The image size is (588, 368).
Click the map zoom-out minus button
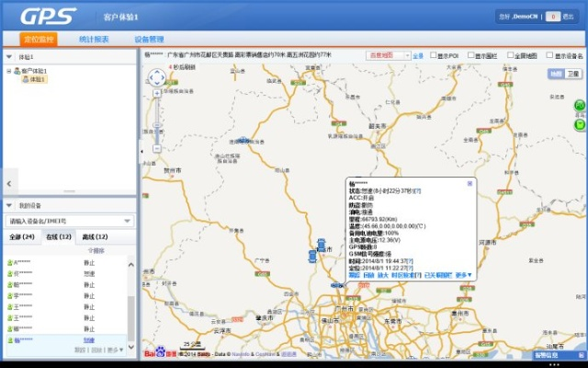[157, 147]
